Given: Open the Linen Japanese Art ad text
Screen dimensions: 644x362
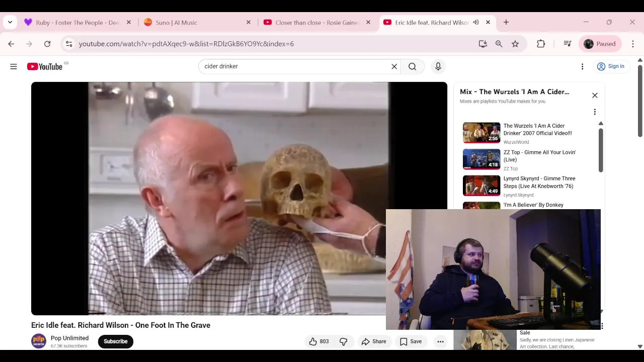Looking at the screenshot, I should pos(557,343).
